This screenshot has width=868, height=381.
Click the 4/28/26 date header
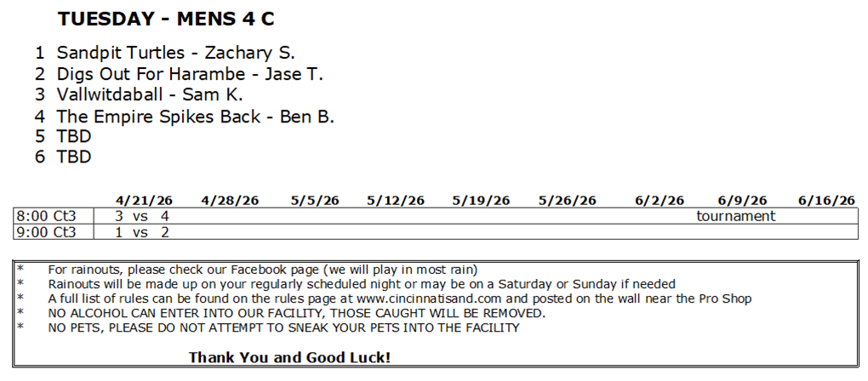coord(230,201)
